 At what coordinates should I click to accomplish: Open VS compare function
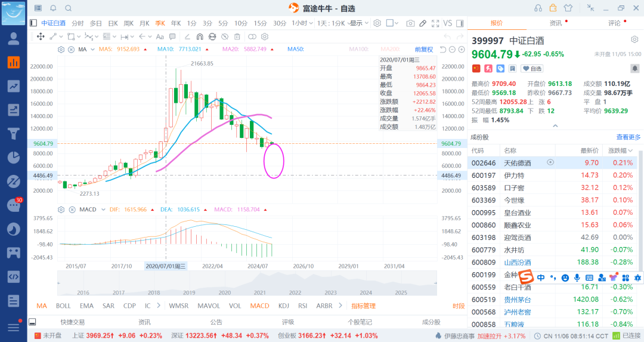click(447, 23)
